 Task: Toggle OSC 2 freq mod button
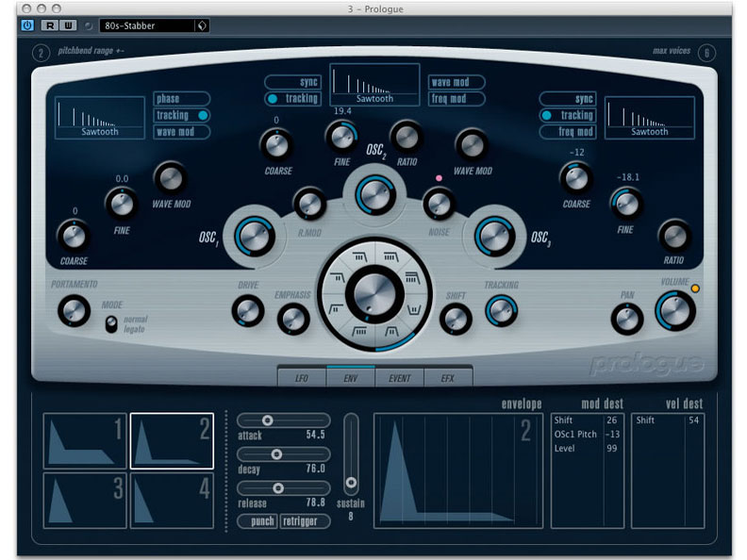[456, 99]
